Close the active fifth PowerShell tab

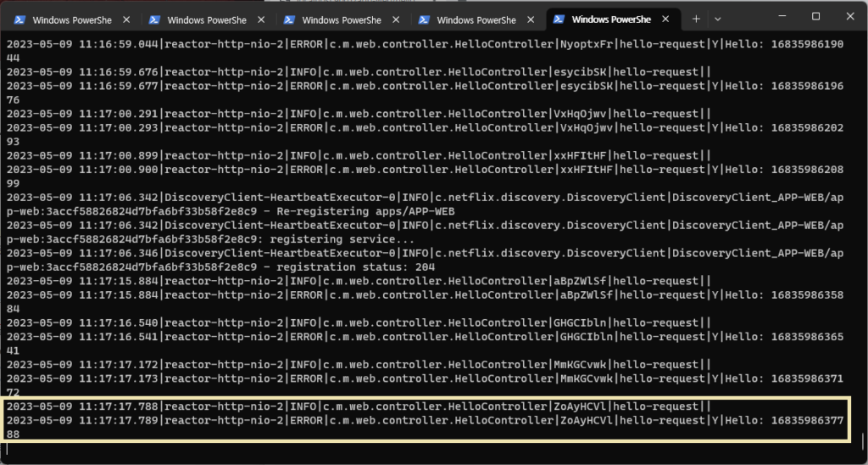(x=666, y=20)
